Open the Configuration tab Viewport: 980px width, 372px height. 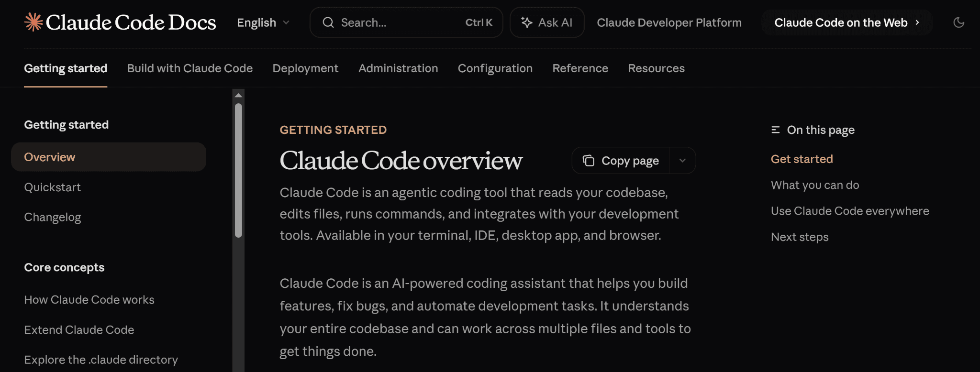(495, 68)
